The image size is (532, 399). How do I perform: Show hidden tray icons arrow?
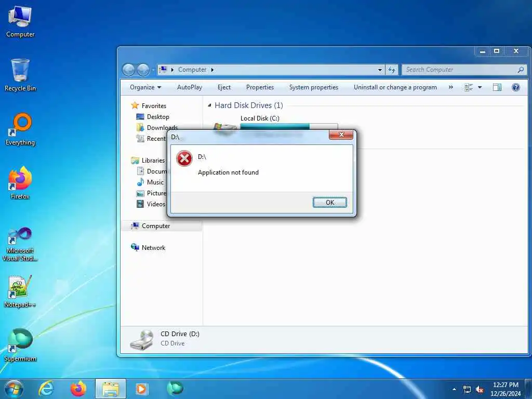coord(454,389)
